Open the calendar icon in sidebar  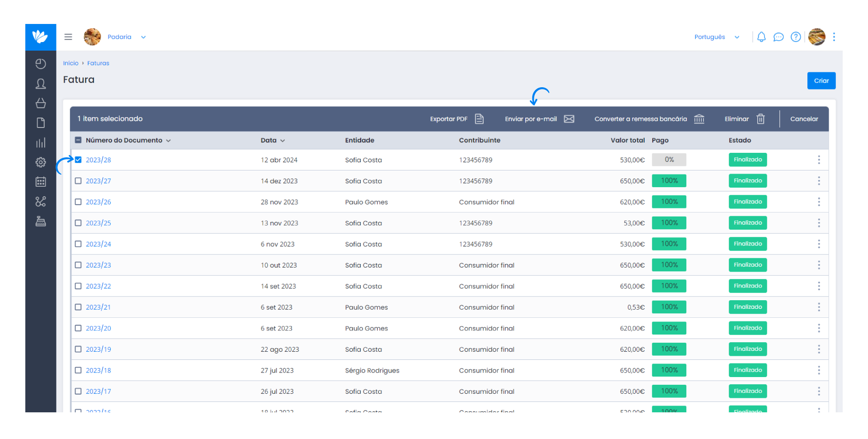click(x=41, y=182)
